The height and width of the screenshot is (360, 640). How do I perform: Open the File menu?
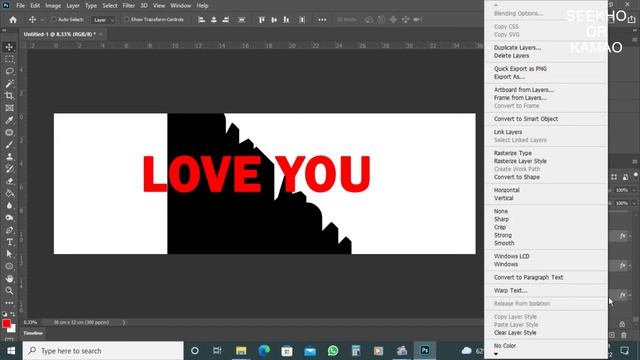coord(20,6)
